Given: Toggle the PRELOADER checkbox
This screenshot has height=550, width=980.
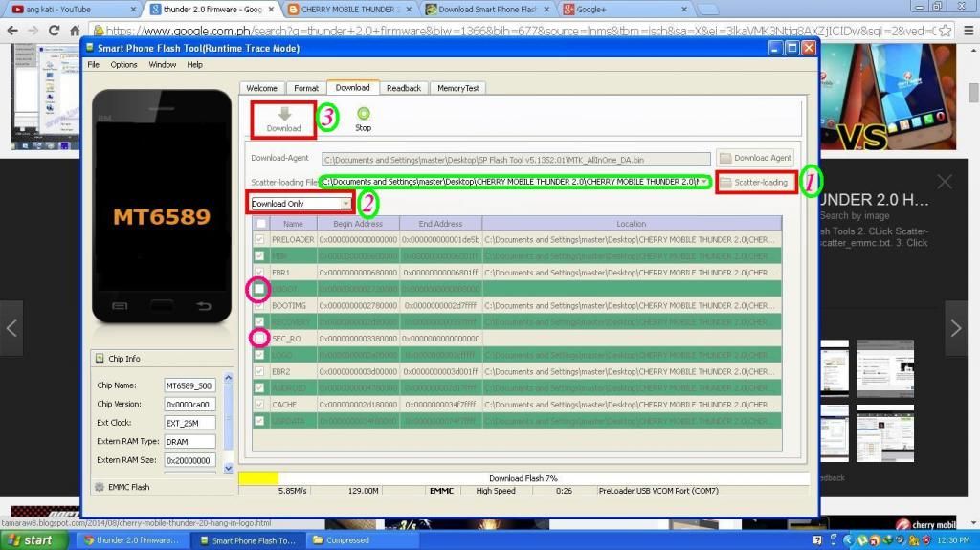Looking at the screenshot, I should pos(259,239).
